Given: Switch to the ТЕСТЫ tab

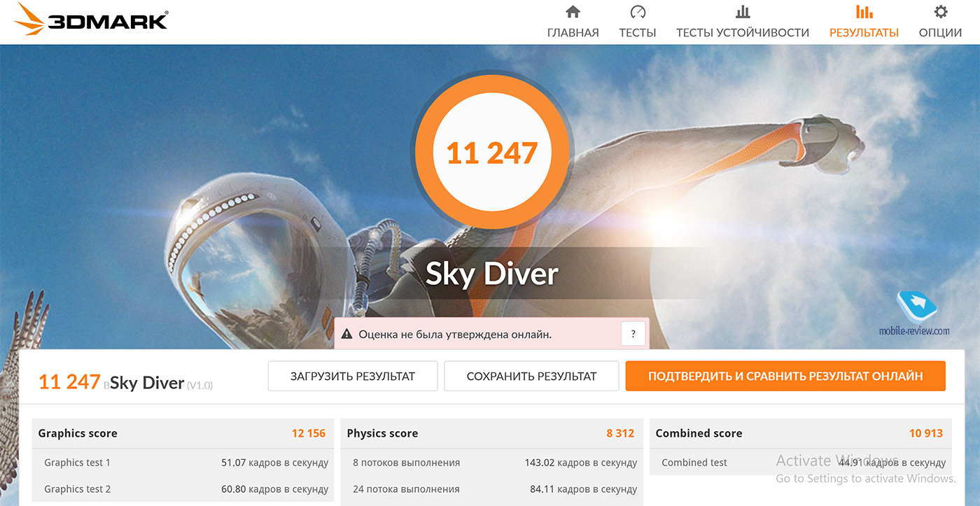Looking at the screenshot, I should [x=638, y=32].
